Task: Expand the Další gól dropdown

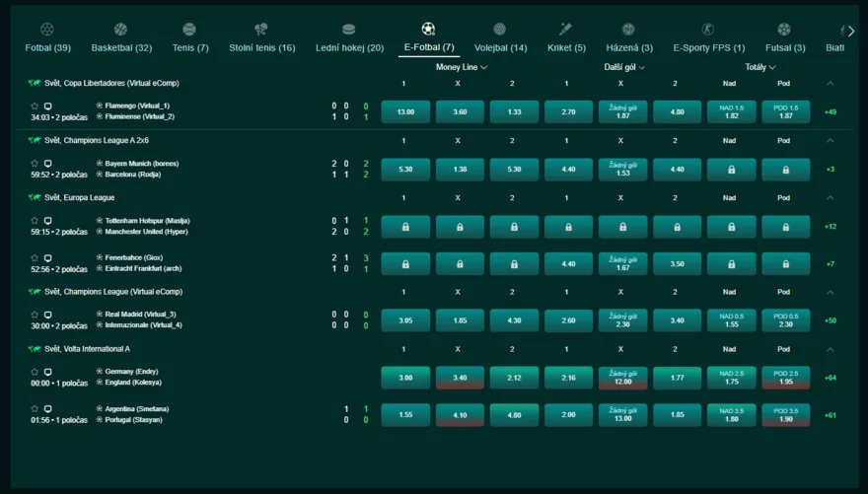Action: (x=624, y=67)
